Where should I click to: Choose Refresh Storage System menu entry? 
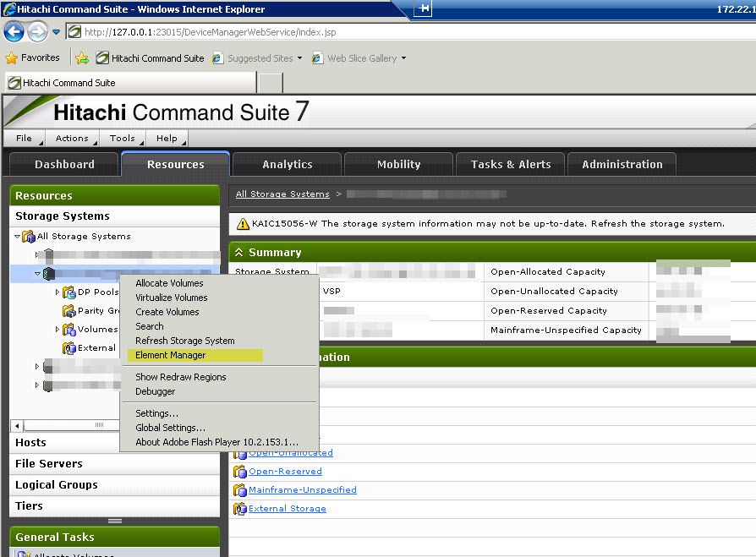pyautogui.click(x=184, y=341)
